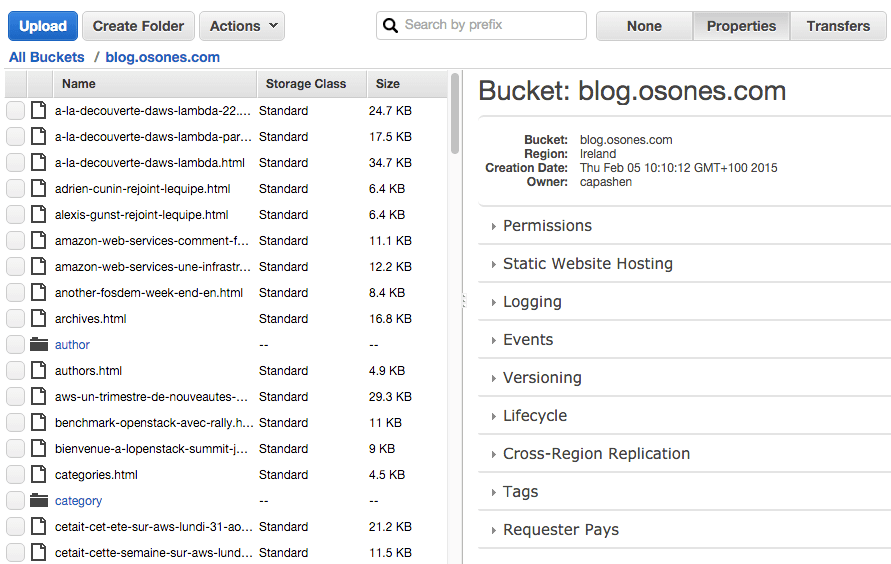Click the folder icon beside author
Viewport: 891px width, 564px height.
coord(39,345)
